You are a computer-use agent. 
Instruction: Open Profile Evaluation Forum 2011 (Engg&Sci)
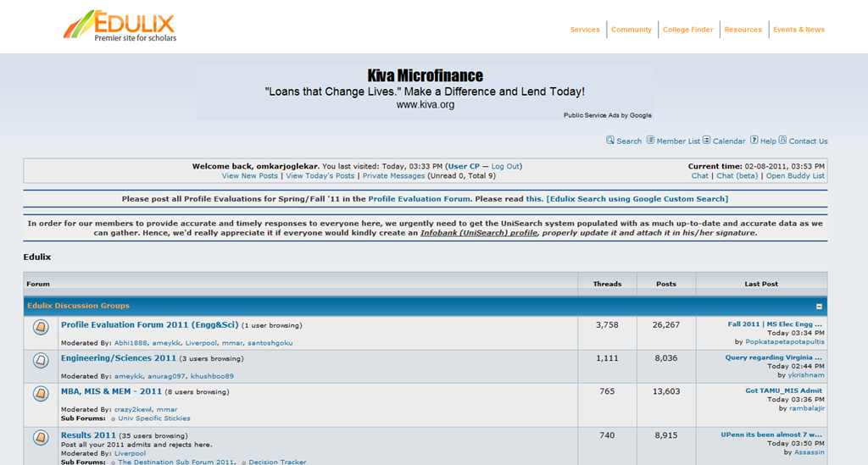(149, 325)
